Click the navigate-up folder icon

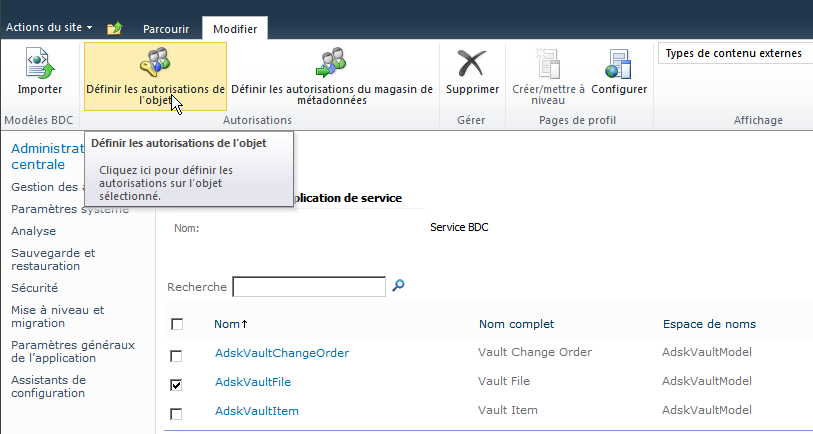pos(114,28)
